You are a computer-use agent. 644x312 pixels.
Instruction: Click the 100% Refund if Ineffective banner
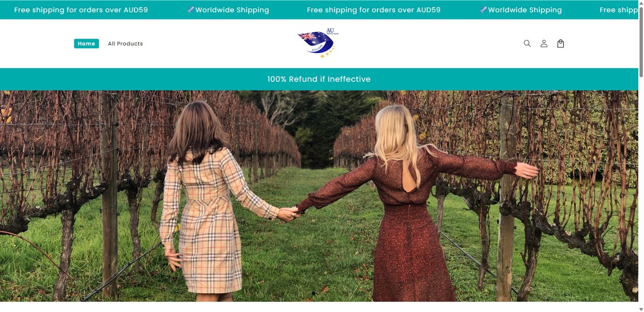pos(319,79)
